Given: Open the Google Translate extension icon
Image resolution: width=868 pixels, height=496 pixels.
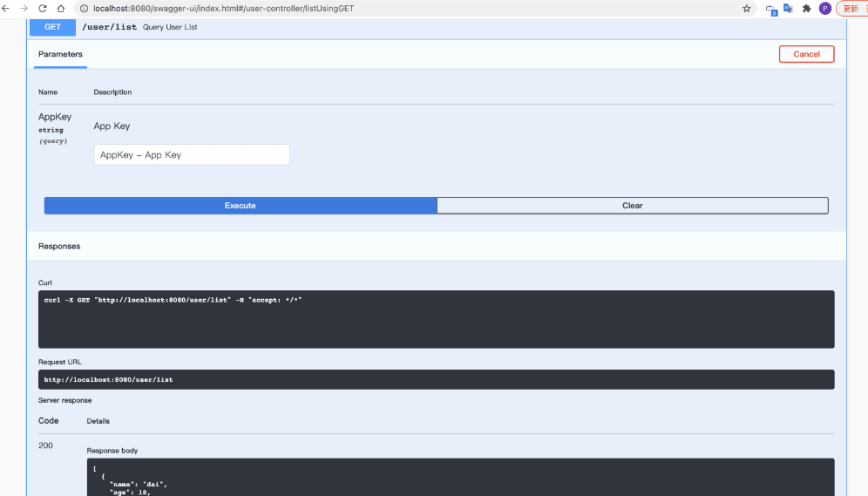Looking at the screenshot, I should [788, 8].
